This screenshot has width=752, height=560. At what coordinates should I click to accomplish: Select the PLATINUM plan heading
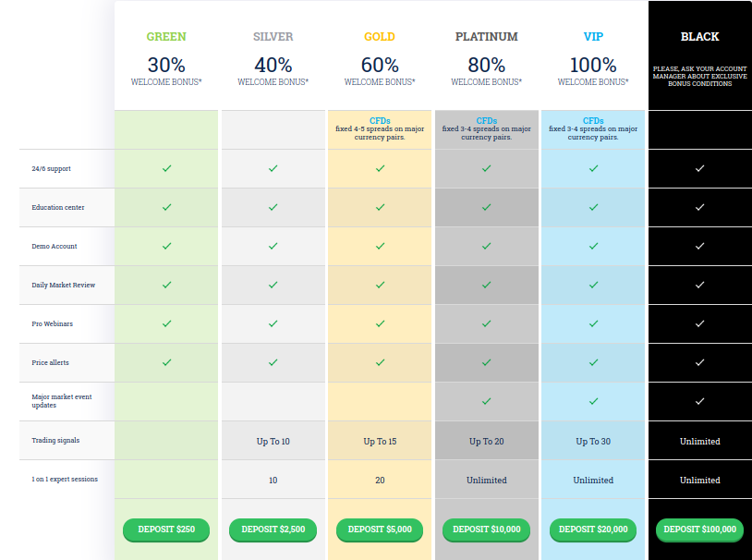coord(486,37)
